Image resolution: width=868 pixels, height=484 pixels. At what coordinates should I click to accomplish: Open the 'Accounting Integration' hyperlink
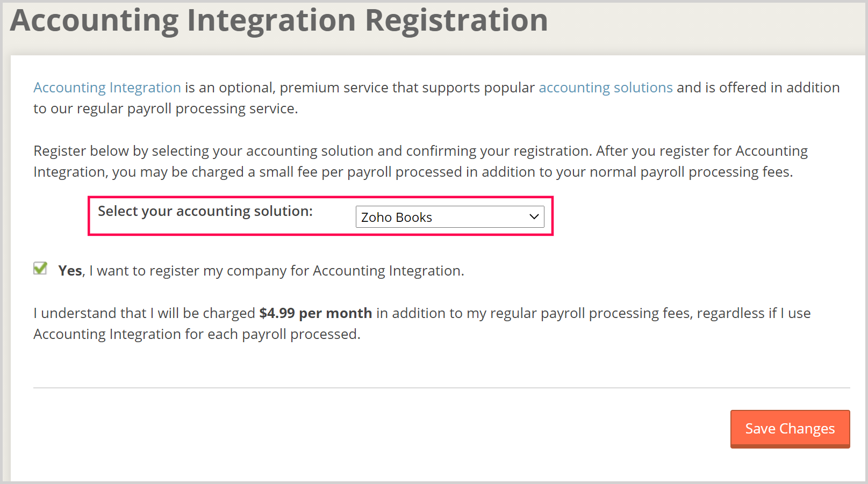pyautogui.click(x=106, y=87)
